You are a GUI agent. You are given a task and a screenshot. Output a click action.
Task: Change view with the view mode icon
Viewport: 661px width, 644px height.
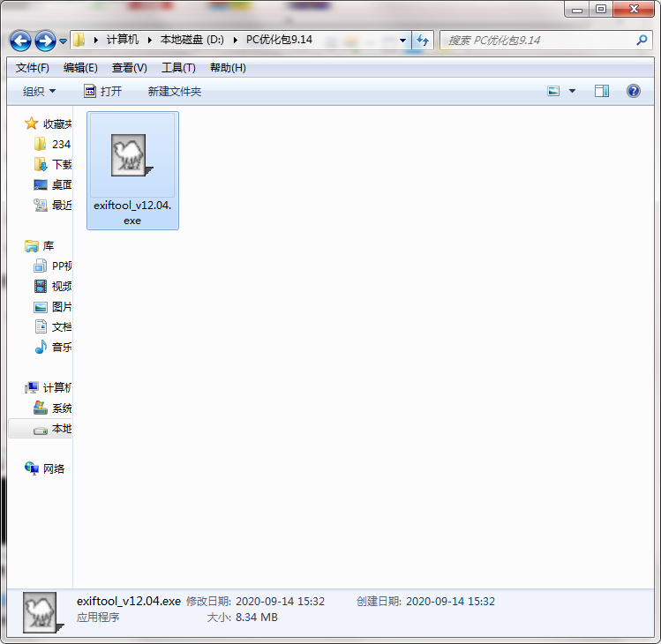(553, 91)
